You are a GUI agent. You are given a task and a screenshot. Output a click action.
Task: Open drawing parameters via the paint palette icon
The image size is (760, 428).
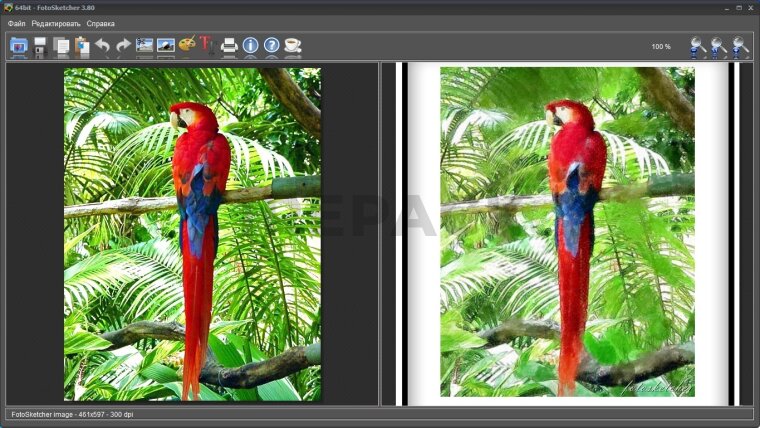(187, 45)
